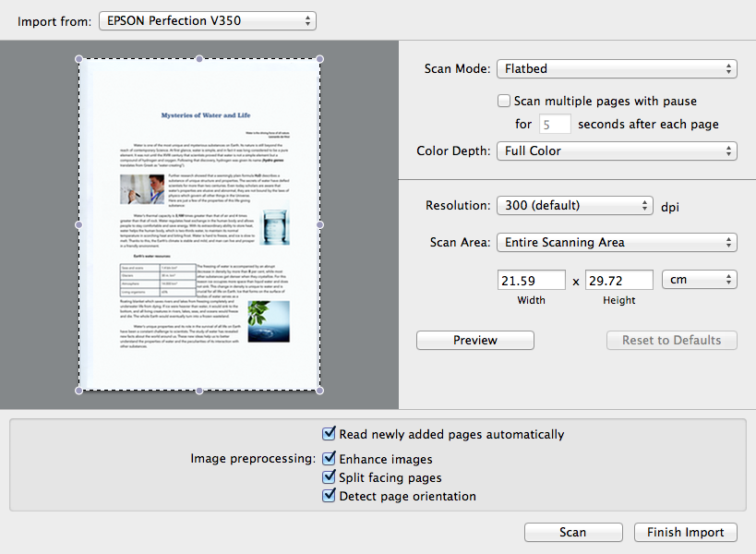Viewport: 756px width, 554px height.
Task: Select the scanned document preview
Action: (198, 224)
